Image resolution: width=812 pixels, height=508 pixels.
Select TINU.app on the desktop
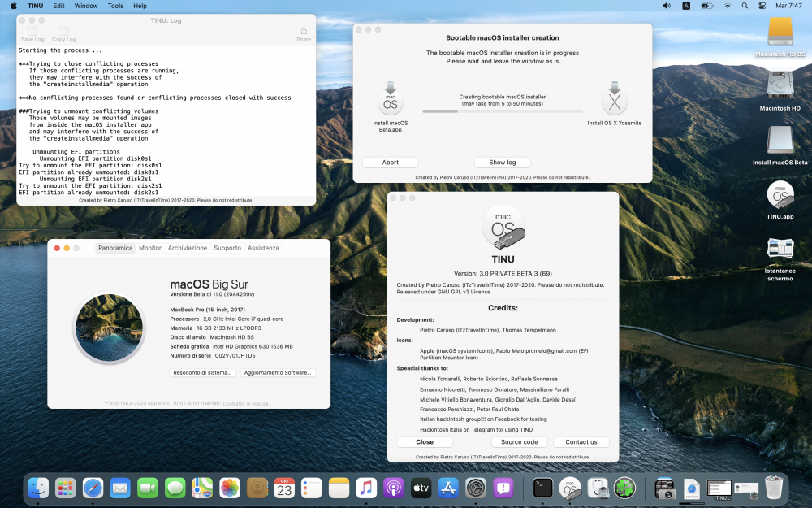pos(780,195)
